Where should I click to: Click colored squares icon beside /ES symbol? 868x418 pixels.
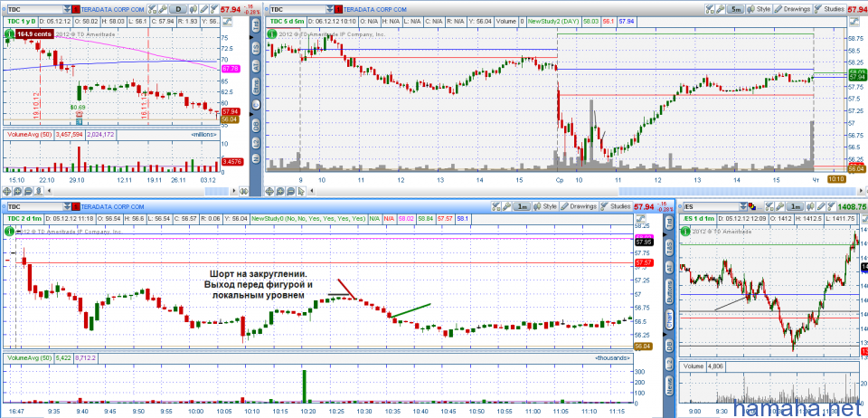(x=751, y=206)
